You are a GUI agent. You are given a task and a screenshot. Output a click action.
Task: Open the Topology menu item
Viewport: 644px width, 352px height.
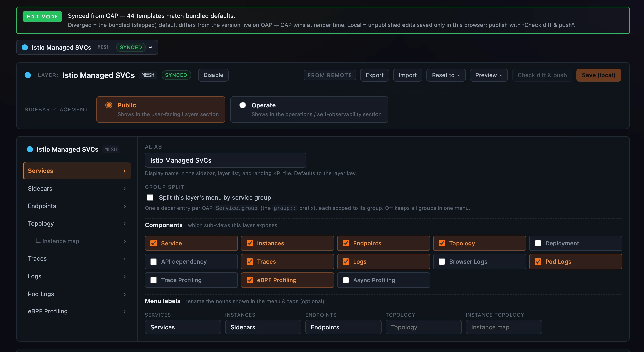(x=77, y=224)
